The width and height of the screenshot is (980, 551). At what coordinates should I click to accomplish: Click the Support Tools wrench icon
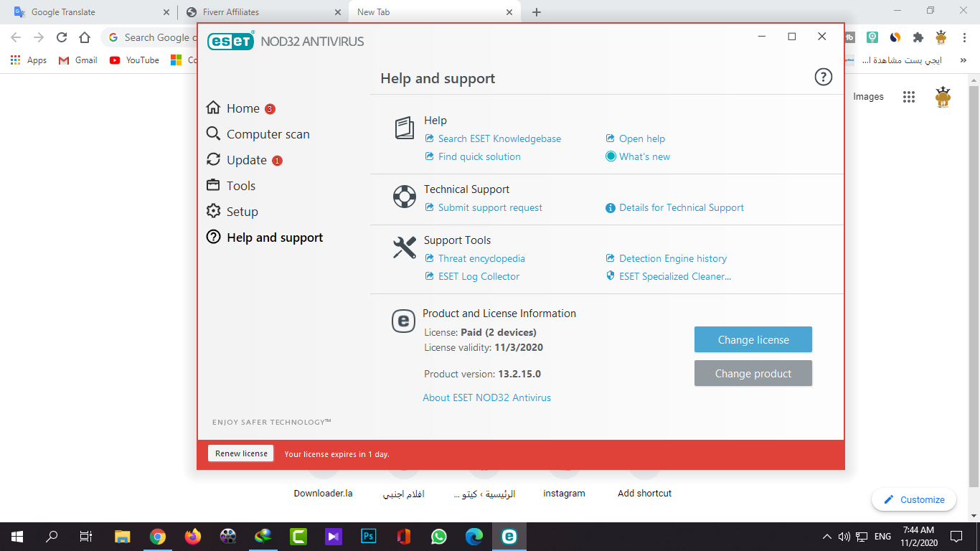coord(405,248)
